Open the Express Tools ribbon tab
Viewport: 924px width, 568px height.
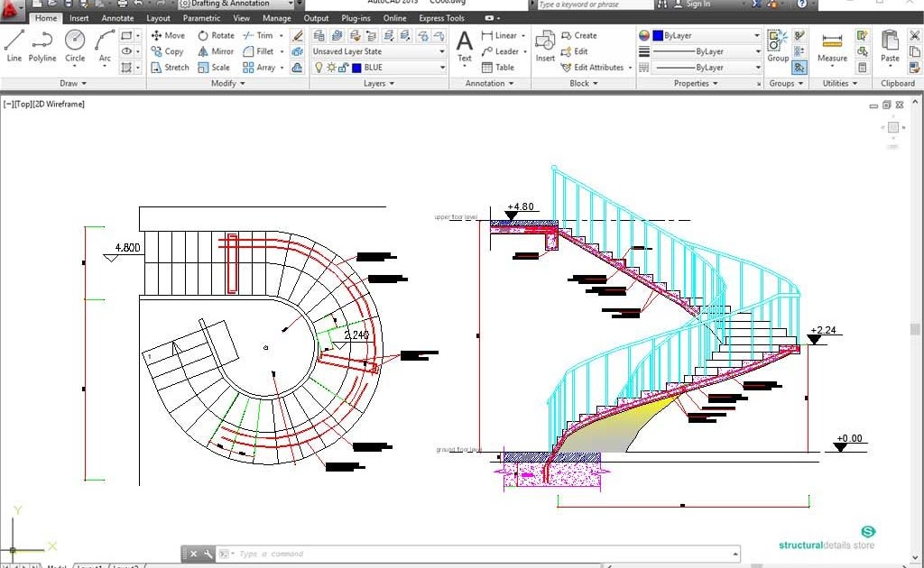click(x=442, y=18)
